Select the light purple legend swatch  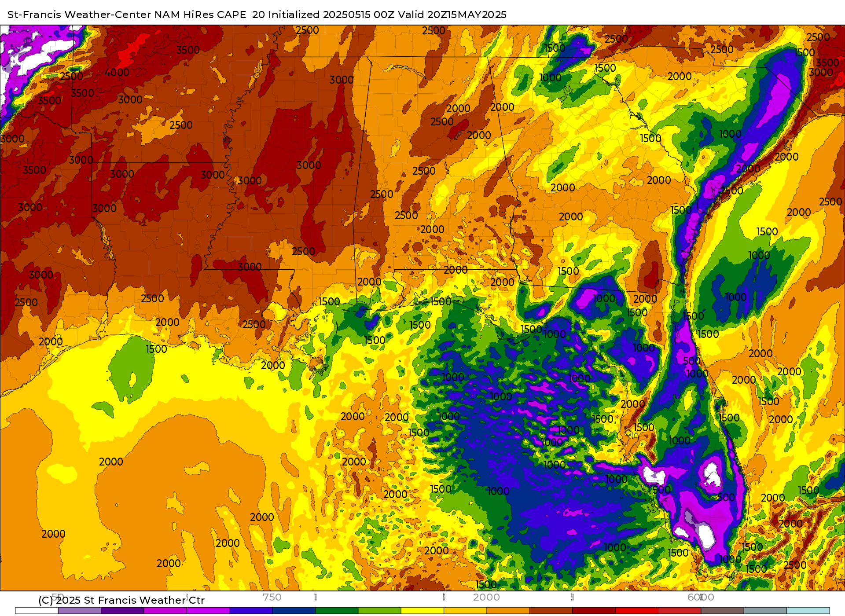tap(79, 611)
